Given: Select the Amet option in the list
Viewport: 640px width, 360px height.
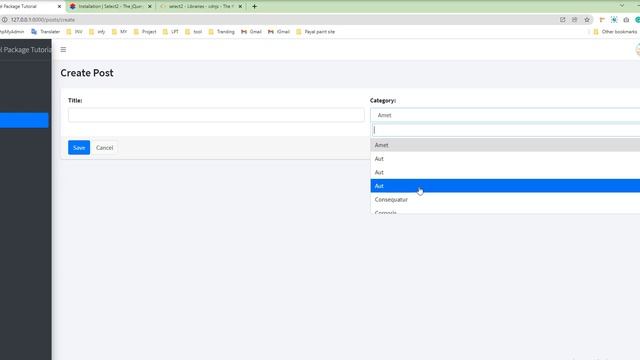Looking at the screenshot, I should [505, 145].
